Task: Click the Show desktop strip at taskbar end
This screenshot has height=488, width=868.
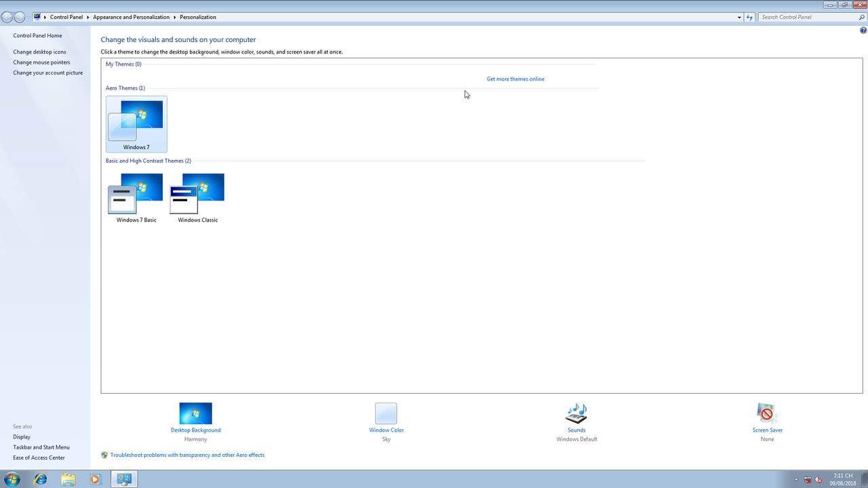Action: click(864, 479)
